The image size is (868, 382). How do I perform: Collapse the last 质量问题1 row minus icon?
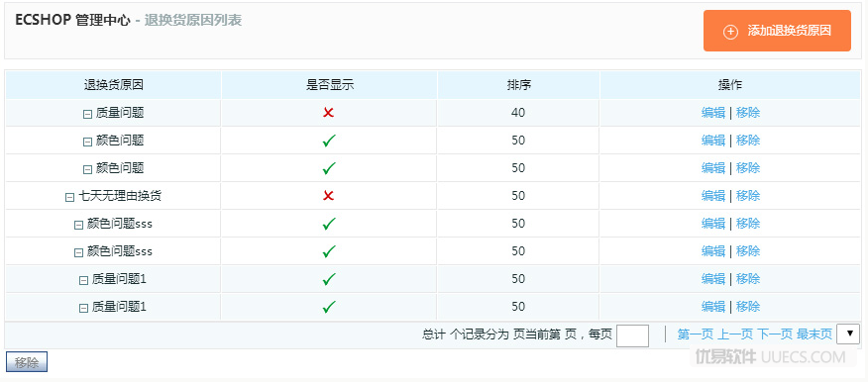coord(83,308)
